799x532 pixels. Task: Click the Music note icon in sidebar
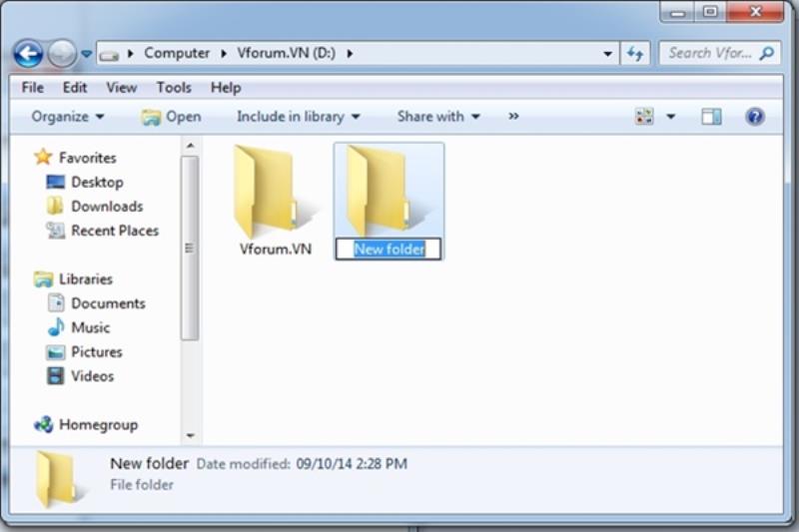tap(56, 326)
